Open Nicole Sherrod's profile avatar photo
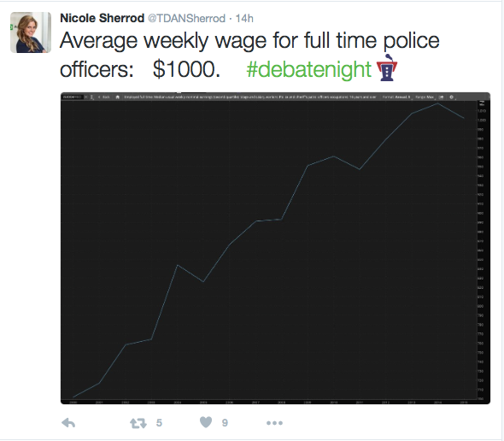 (x=31, y=32)
